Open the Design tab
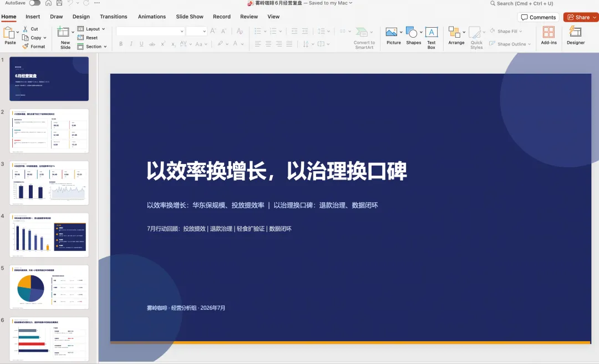Viewport: 599px width, 364px height. (81, 17)
